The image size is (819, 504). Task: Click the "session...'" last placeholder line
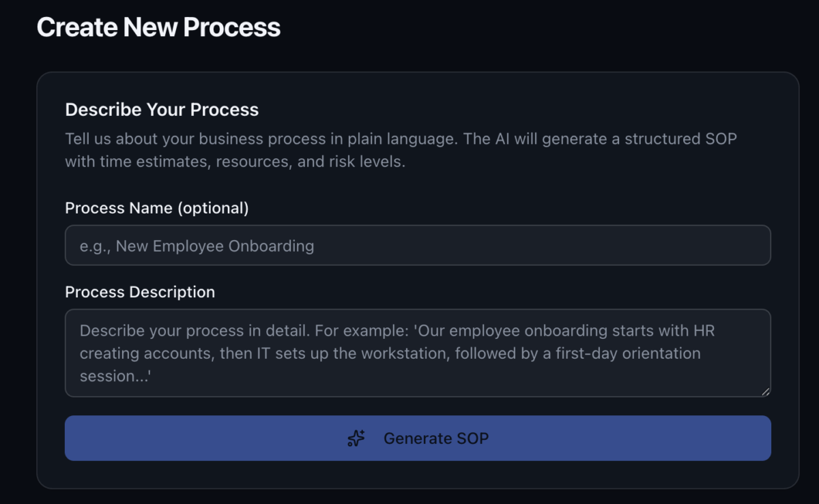pyautogui.click(x=115, y=376)
